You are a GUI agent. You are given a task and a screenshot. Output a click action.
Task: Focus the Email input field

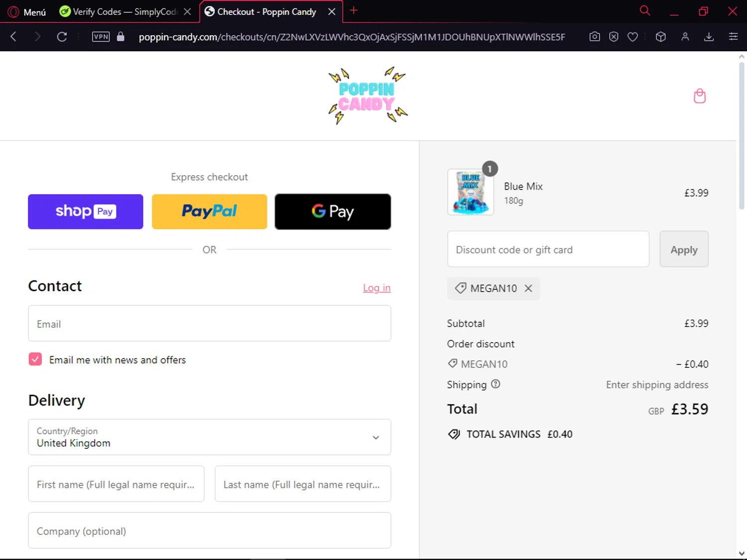pyautogui.click(x=210, y=324)
